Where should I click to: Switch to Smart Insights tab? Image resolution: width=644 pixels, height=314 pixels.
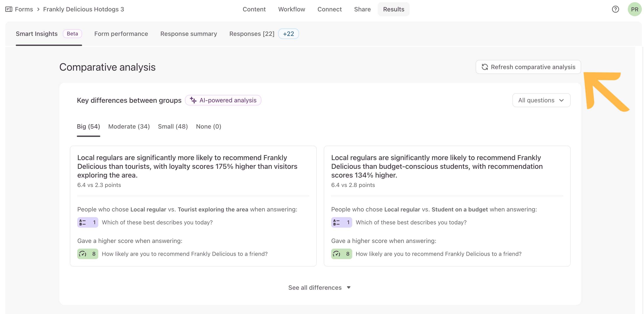[x=37, y=34]
